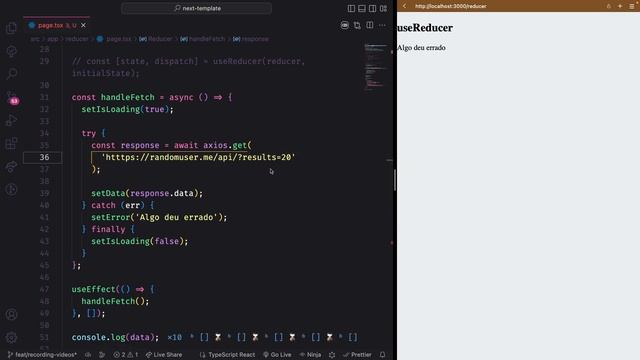Click the errors and warnings counter

coord(126,355)
